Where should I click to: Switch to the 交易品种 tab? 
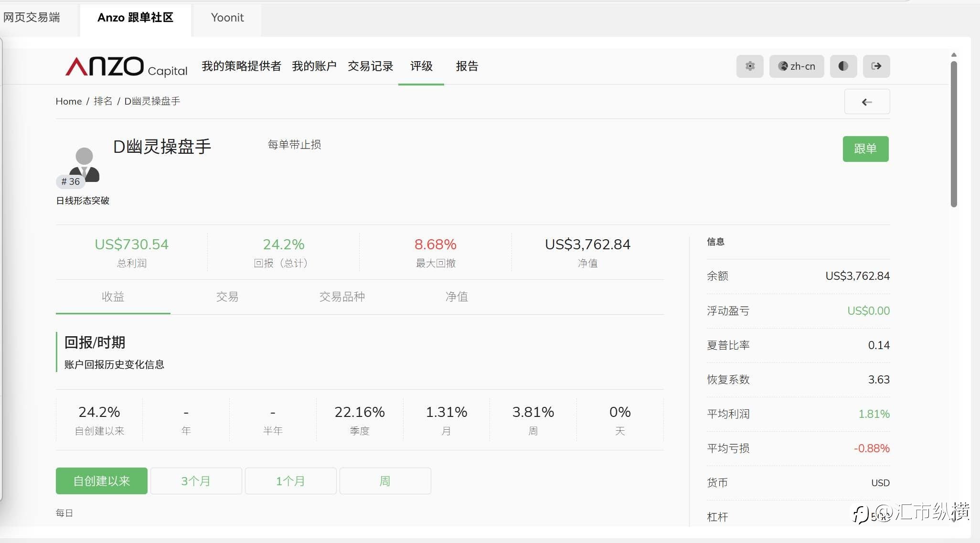[341, 297]
